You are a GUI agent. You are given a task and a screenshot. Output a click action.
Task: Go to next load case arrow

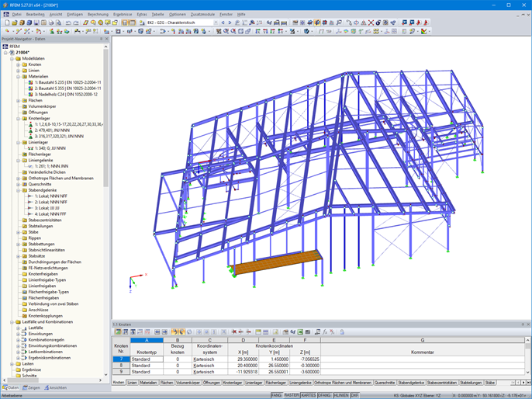click(x=230, y=23)
